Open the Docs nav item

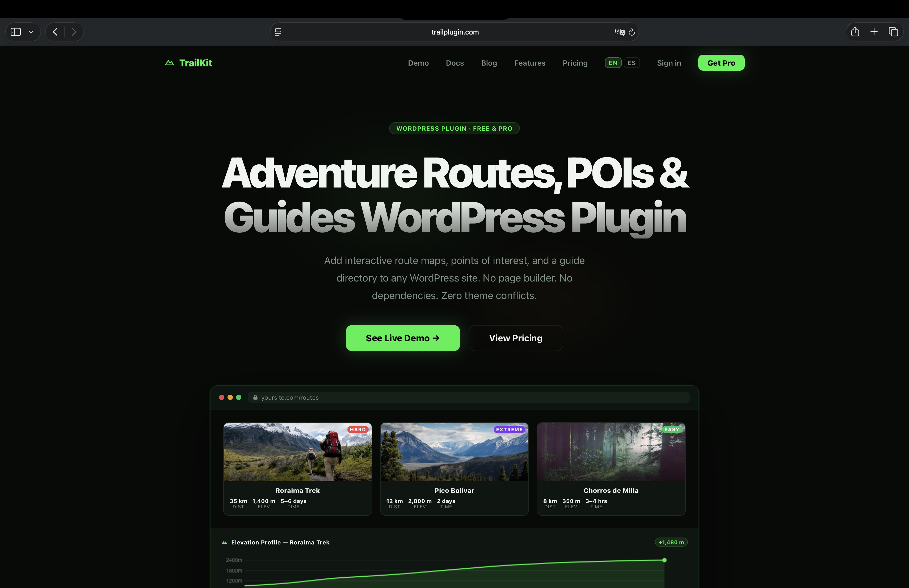tap(454, 63)
